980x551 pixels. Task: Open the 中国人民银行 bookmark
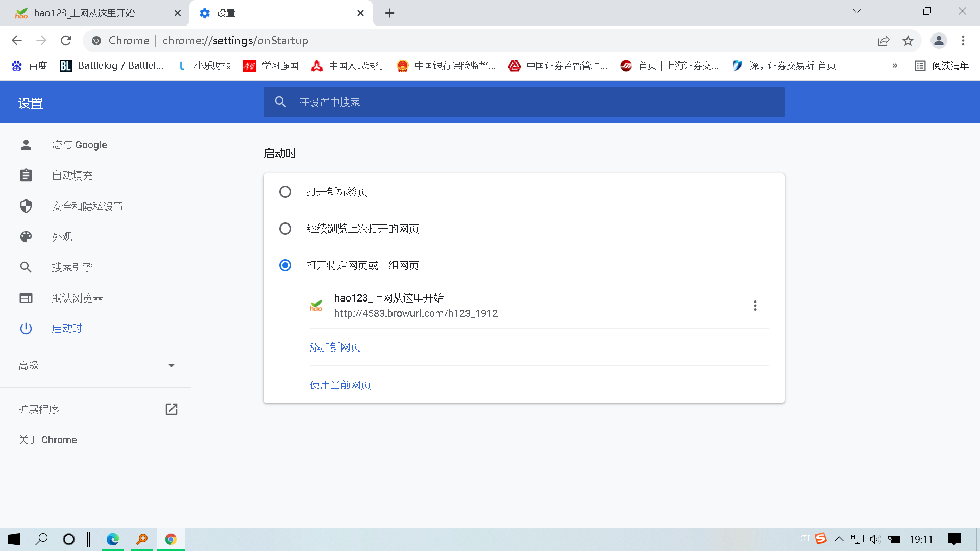click(x=348, y=66)
